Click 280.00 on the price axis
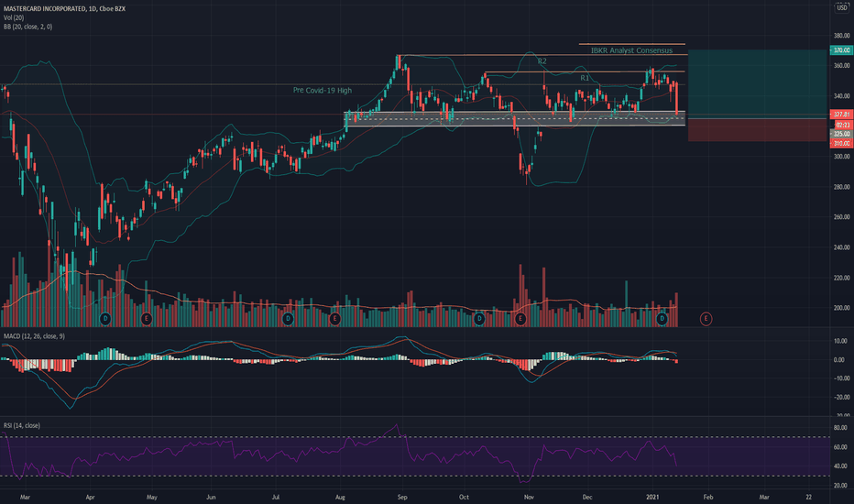The image size is (854, 504). (x=841, y=187)
